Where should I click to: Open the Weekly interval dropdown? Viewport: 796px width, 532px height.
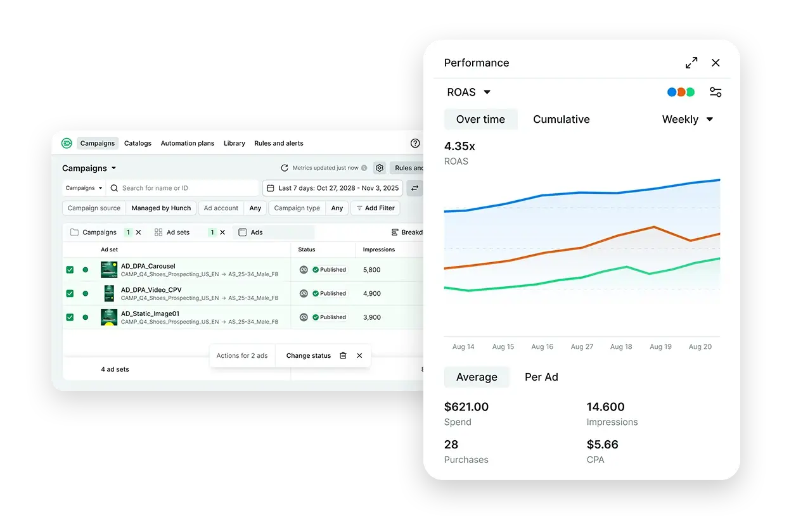(x=688, y=119)
